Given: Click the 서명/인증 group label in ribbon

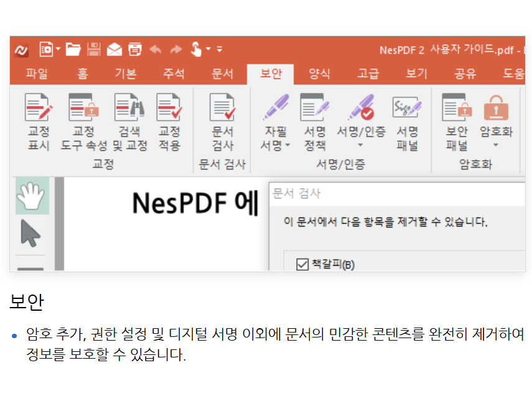Looking at the screenshot, I should click(x=340, y=164).
